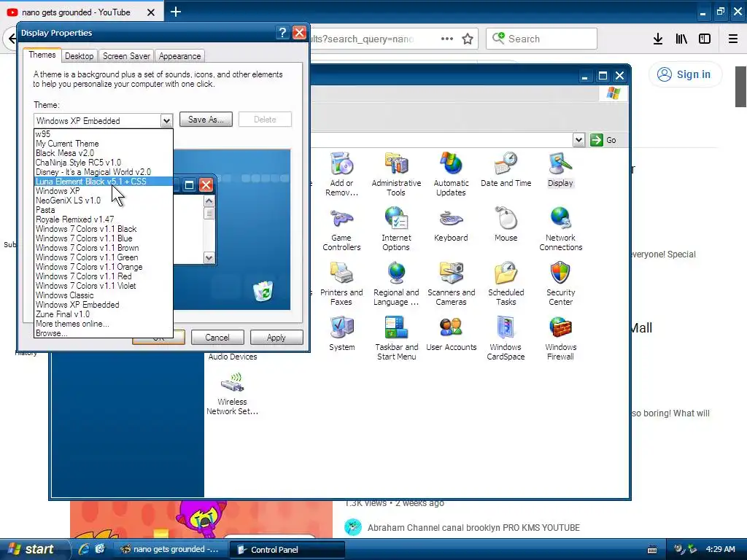The width and height of the screenshot is (747, 560).
Task: Open Administrative Tools icon
Action: point(396,174)
